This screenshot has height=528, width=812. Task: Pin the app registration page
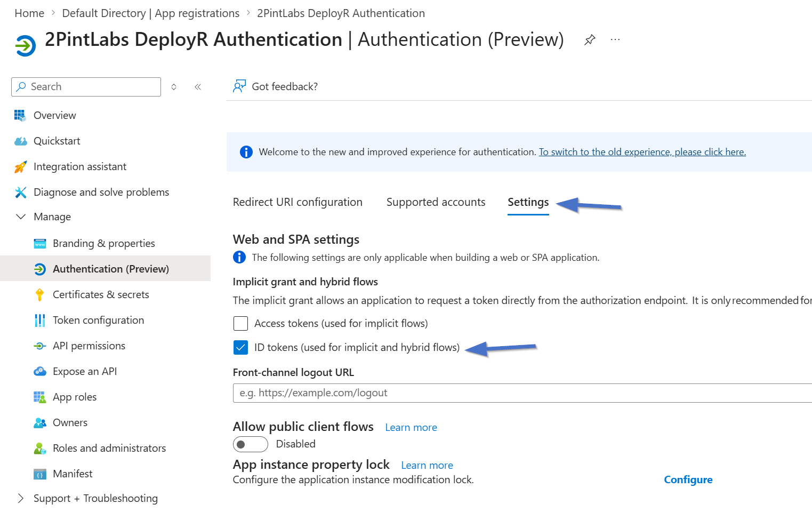(x=590, y=40)
